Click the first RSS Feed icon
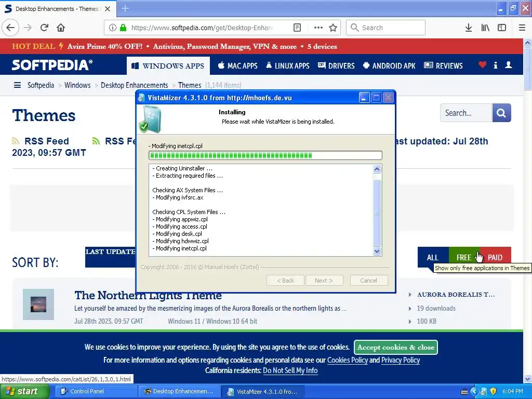This screenshot has width=532, height=399. (16, 141)
